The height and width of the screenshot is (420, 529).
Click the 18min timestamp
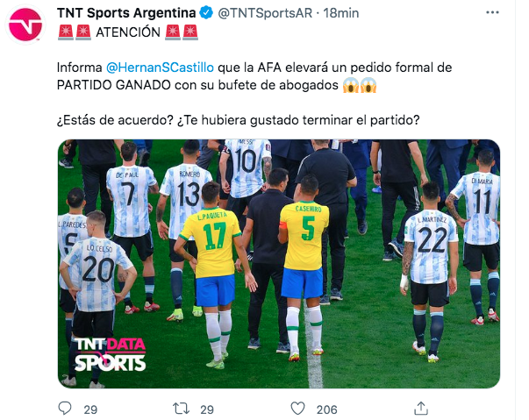[340, 13]
